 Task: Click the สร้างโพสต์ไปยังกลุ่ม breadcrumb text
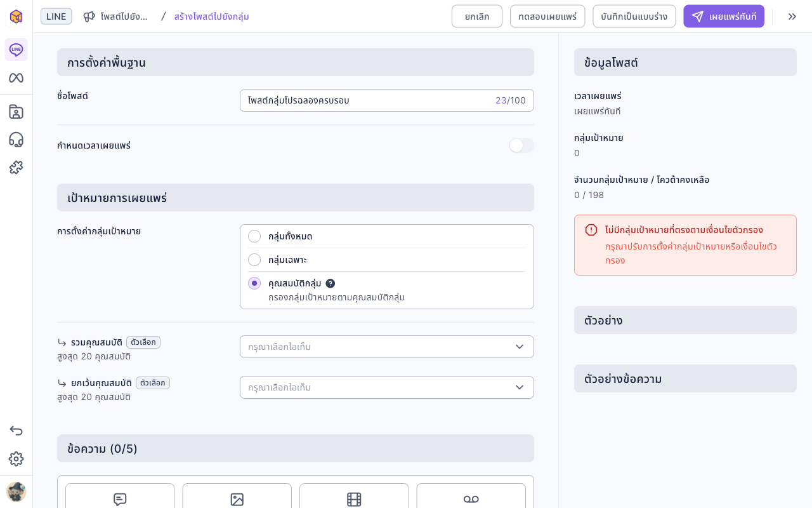(x=212, y=17)
